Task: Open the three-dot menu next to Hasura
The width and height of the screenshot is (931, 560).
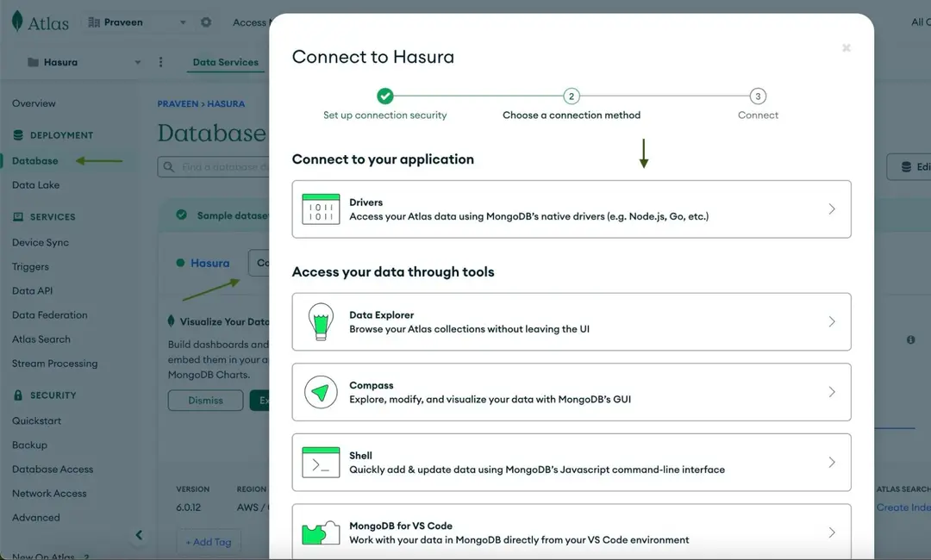Action: coord(160,62)
